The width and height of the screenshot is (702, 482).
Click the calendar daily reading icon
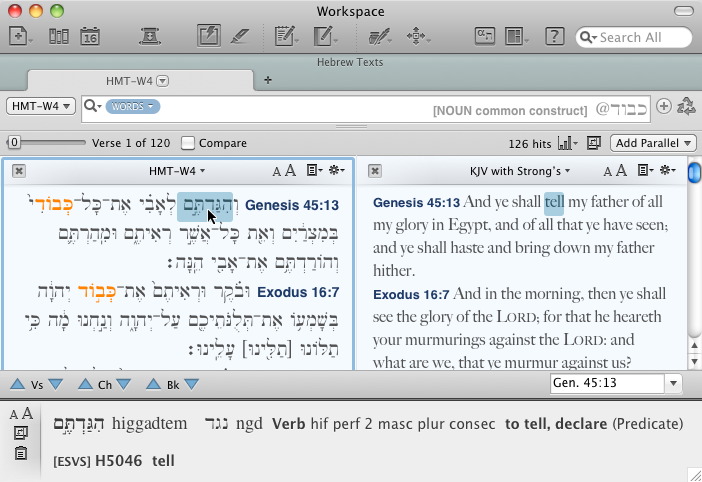(89, 38)
